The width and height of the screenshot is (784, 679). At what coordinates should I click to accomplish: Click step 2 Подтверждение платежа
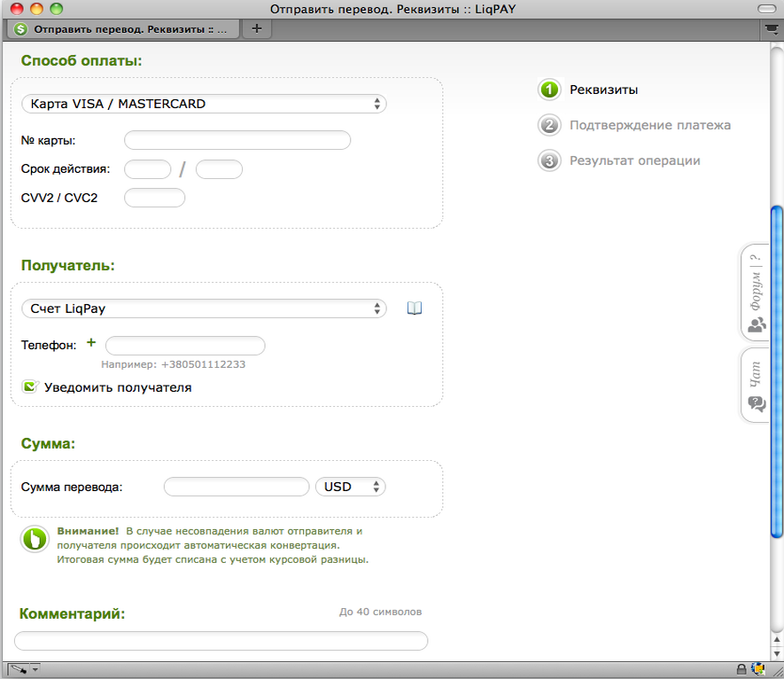(x=649, y=125)
